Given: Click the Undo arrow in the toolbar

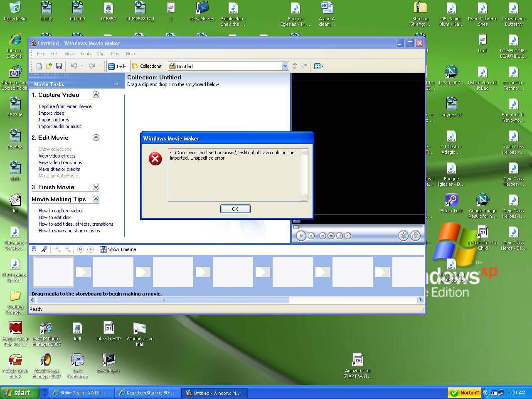Looking at the screenshot, I should [74, 66].
